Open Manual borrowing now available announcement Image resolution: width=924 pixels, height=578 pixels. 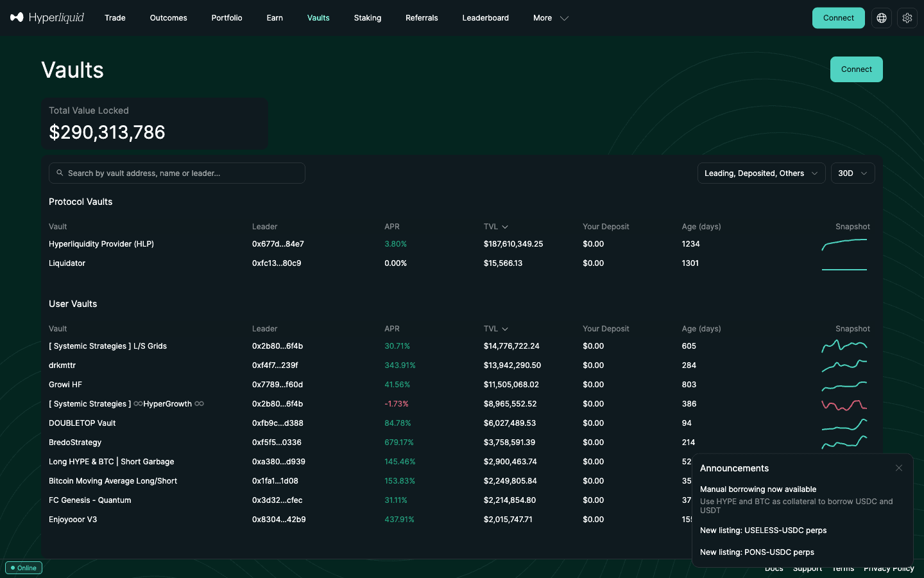pos(758,489)
